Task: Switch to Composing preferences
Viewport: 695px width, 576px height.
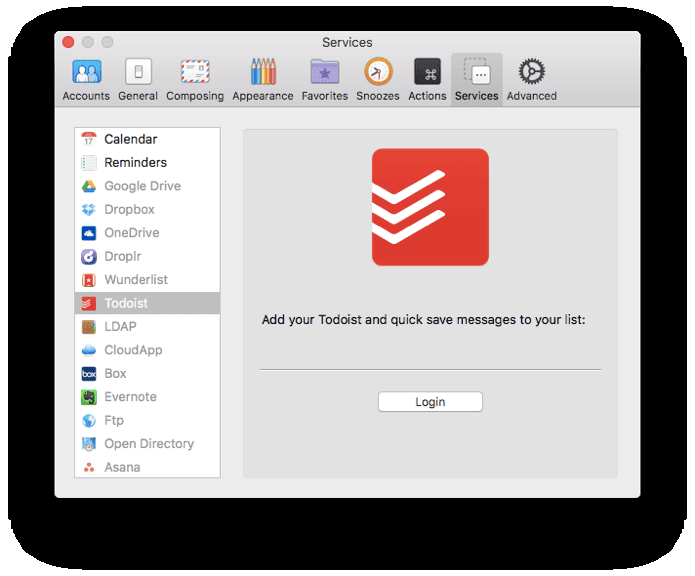Action: (x=195, y=80)
